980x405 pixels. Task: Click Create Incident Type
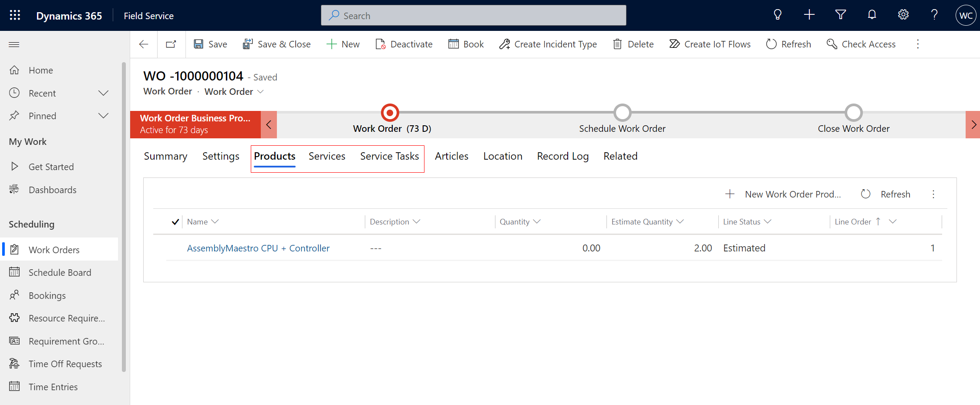point(548,44)
